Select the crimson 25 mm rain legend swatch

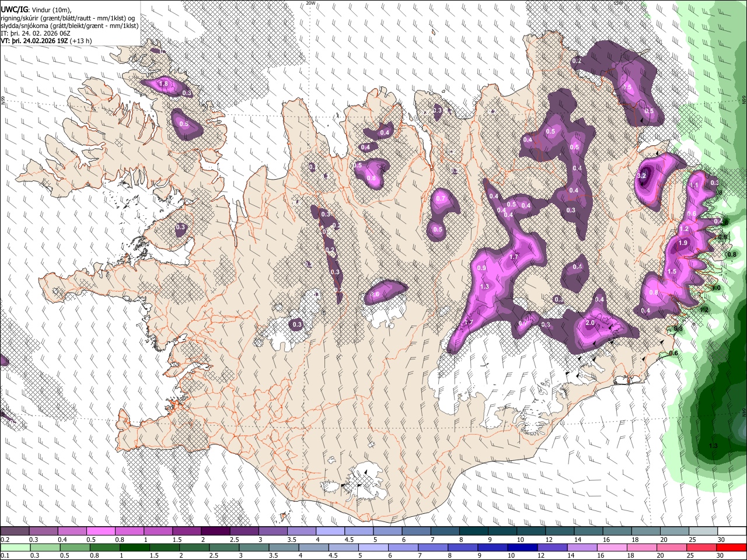[700, 548]
